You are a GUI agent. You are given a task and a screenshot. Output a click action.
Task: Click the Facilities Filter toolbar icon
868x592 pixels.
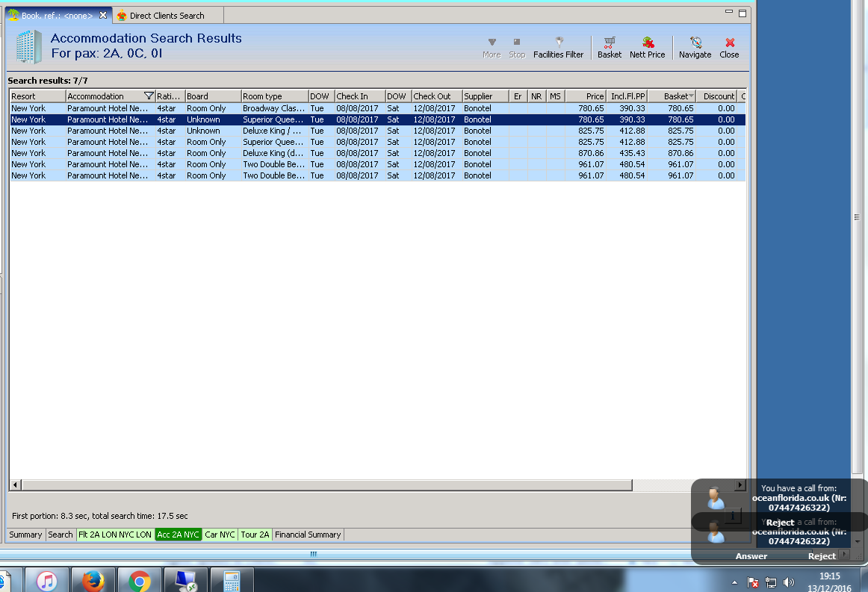click(x=558, y=43)
